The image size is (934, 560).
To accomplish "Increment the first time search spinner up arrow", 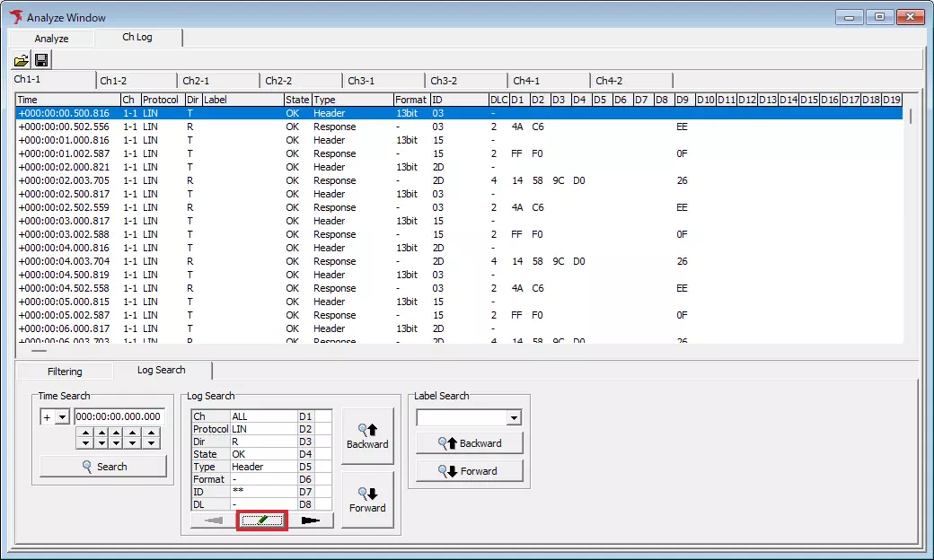I will point(84,433).
